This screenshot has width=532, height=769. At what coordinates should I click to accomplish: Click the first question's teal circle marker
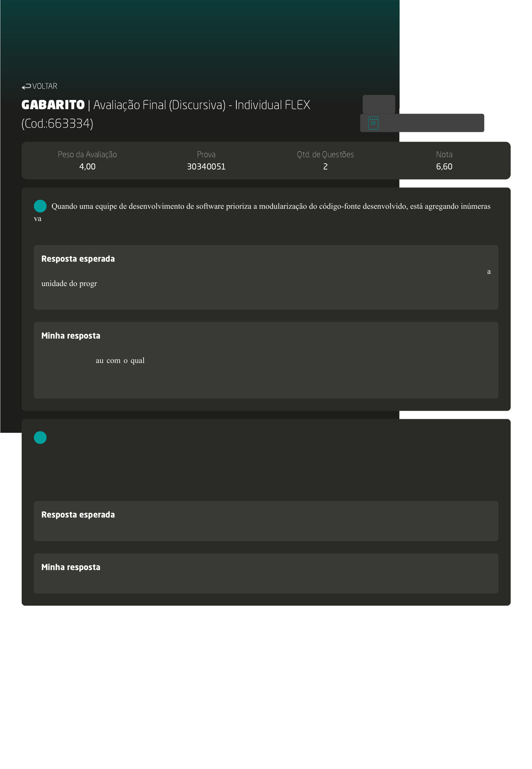tap(40, 206)
